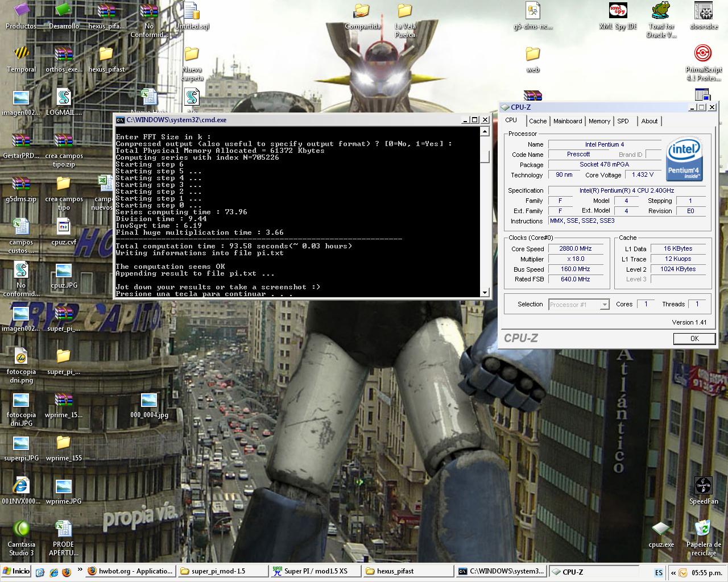Image resolution: width=728 pixels, height=582 pixels.
Task: Switch to the SPD tab in CPU-Z
Action: 623,121
